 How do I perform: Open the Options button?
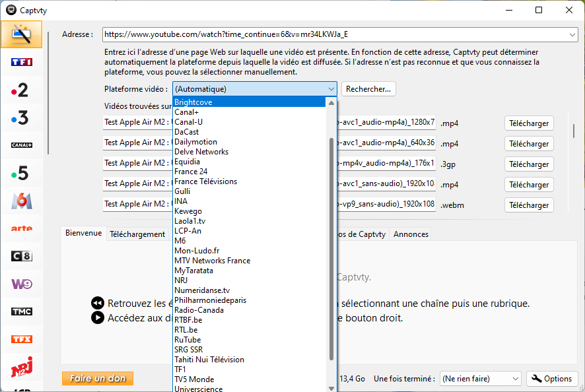(x=552, y=379)
